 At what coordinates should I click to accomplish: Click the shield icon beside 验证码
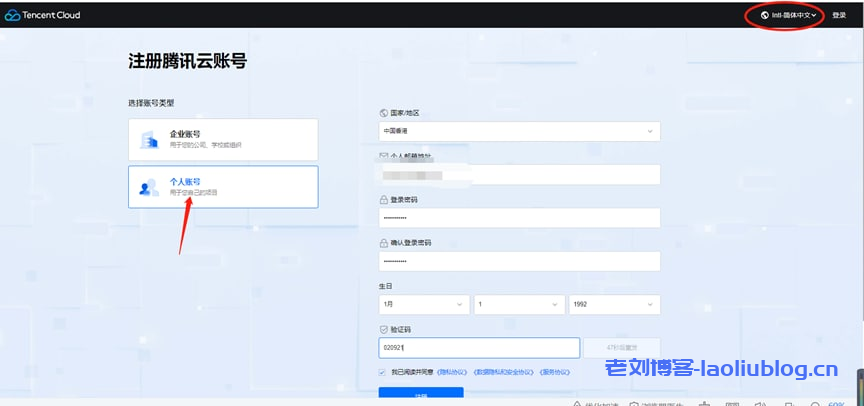[384, 329]
